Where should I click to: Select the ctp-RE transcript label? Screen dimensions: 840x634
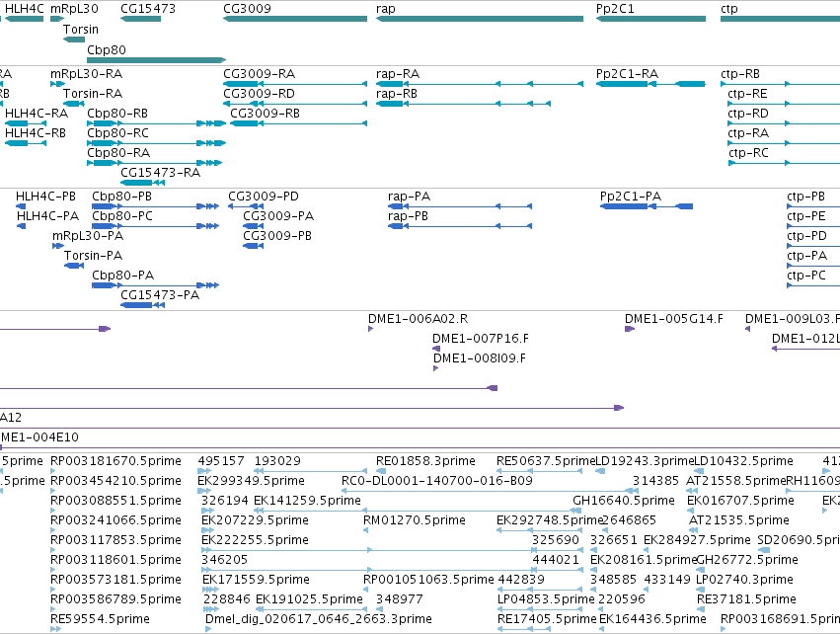tap(747, 93)
